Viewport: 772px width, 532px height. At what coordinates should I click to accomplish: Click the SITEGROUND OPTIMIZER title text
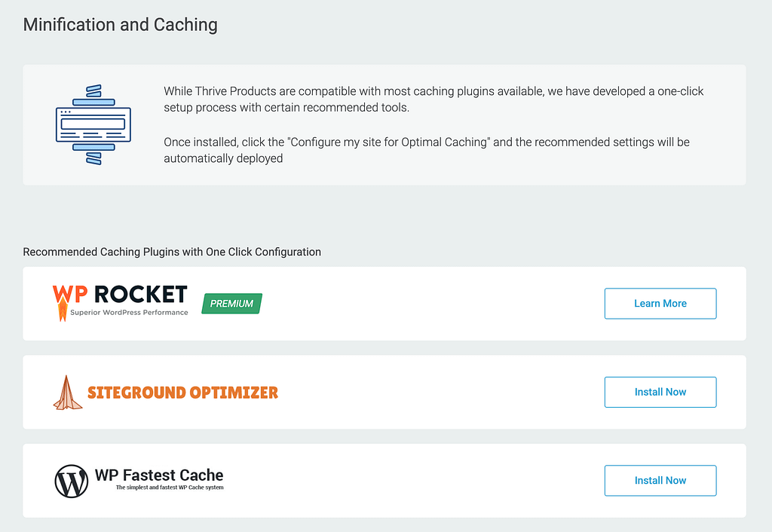(182, 393)
